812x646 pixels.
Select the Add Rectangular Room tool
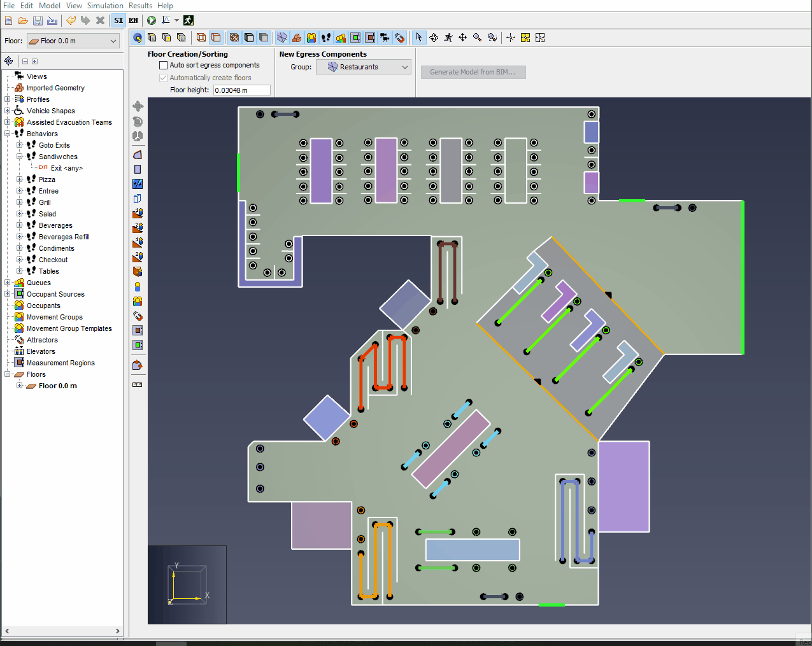pos(138,169)
